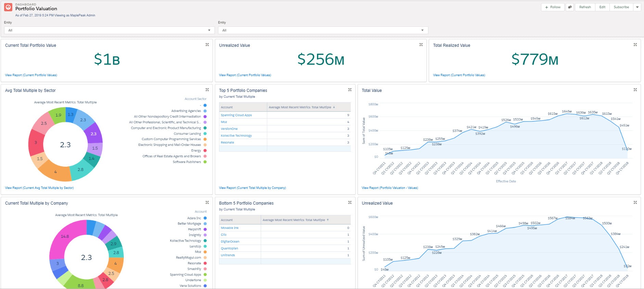This screenshot has height=289, width=644.
Task: Expand the top Unrealized Value metric widget
Action: [x=421, y=45]
